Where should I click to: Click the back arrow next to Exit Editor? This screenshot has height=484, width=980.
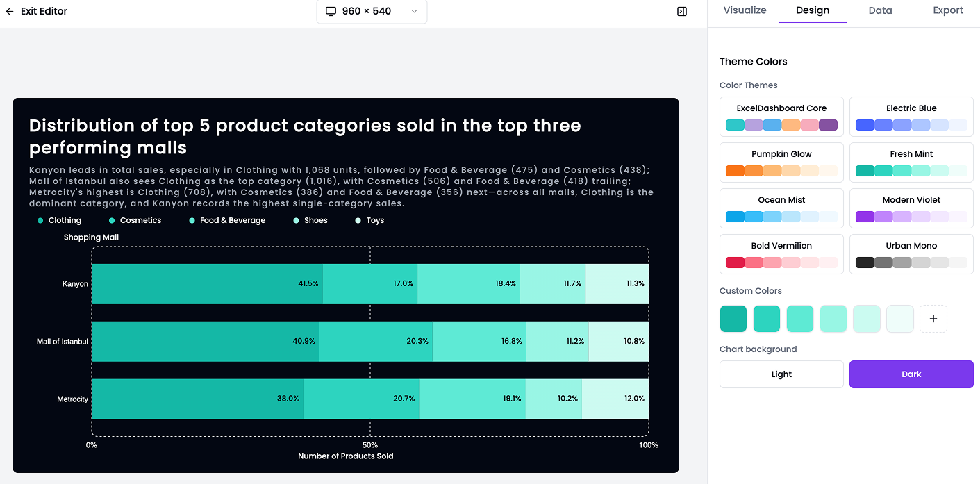(x=8, y=11)
